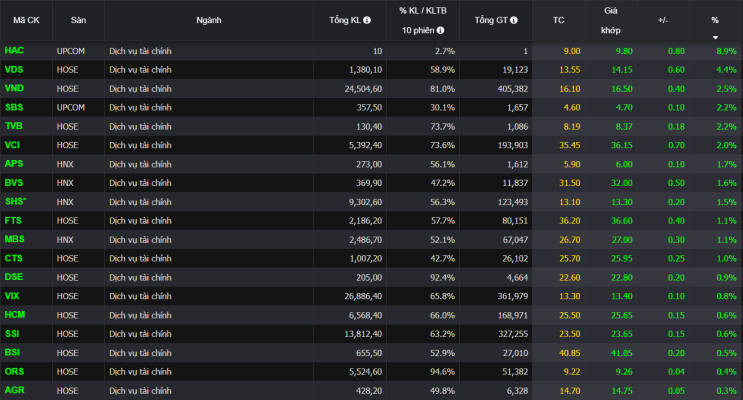Open CTS stock ticker

14,258
